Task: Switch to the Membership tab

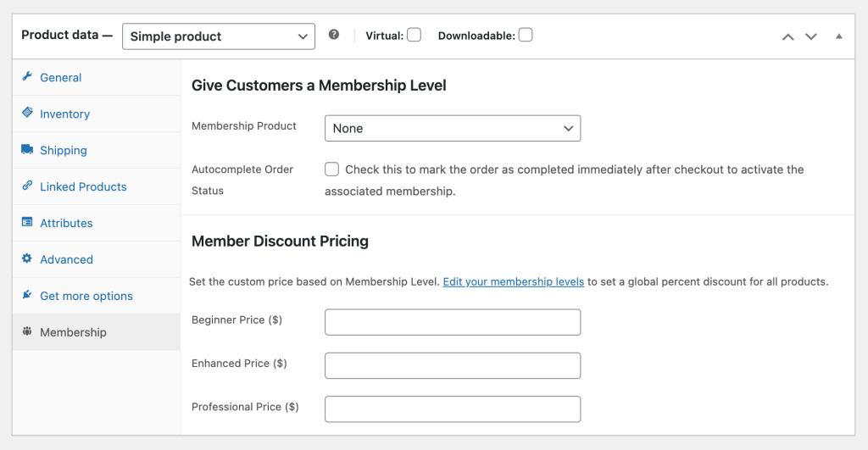Action: (x=73, y=332)
